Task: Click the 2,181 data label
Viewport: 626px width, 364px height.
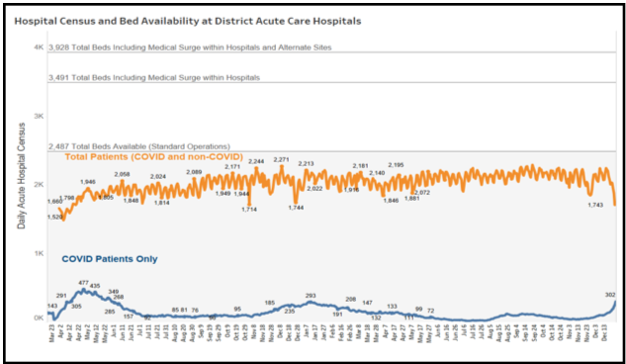Action: coord(361,166)
